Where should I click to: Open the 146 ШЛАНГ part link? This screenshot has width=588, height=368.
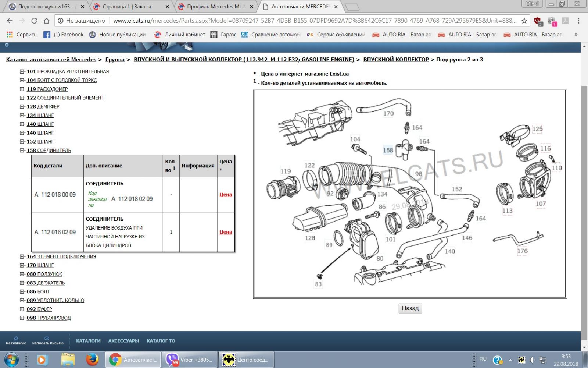pos(40,133)
